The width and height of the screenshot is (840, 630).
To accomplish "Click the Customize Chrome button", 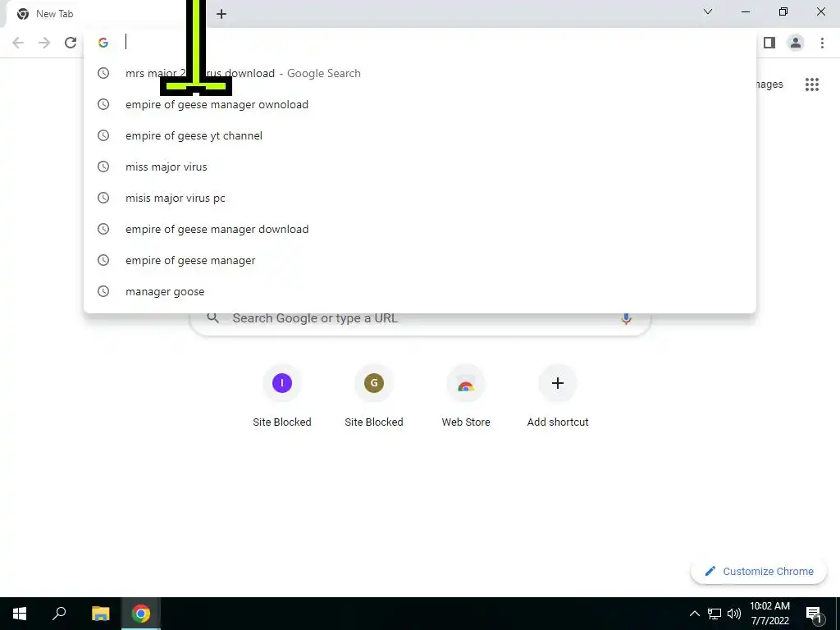I will [759, 571].
